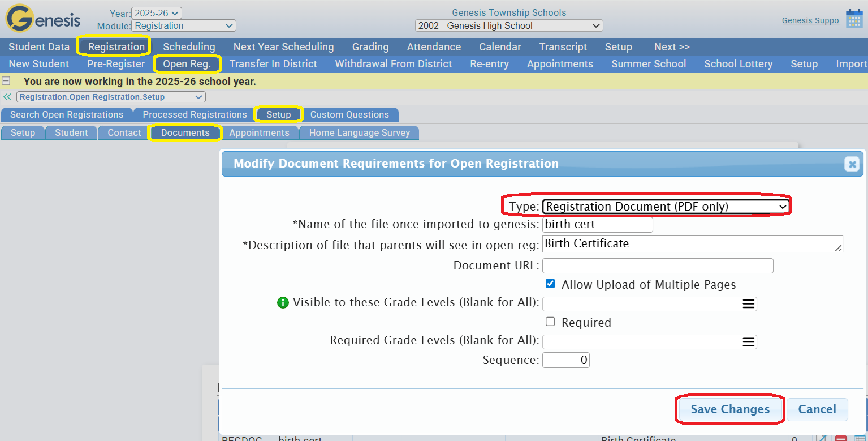The height and width of the screenshot is (441, 868).
Task: Open the calendar icon in the header
Action: click(x=854, y=19)
